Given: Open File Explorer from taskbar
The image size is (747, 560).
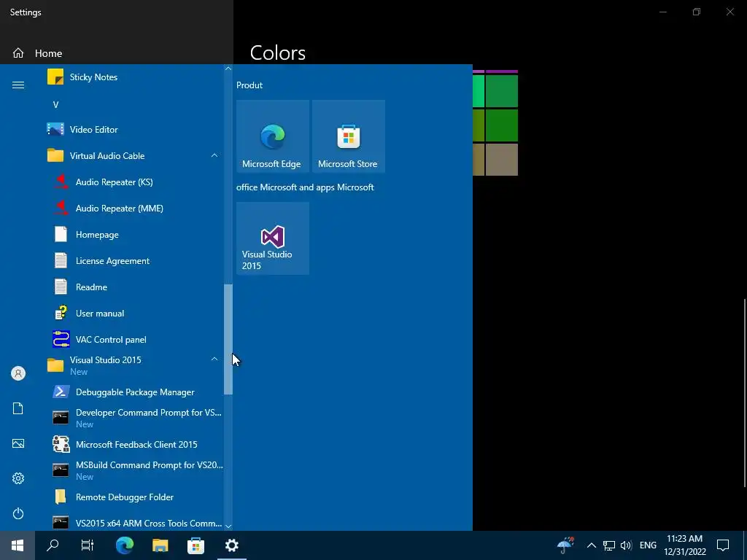Looking at the screenshot, I should coord(160,545).
